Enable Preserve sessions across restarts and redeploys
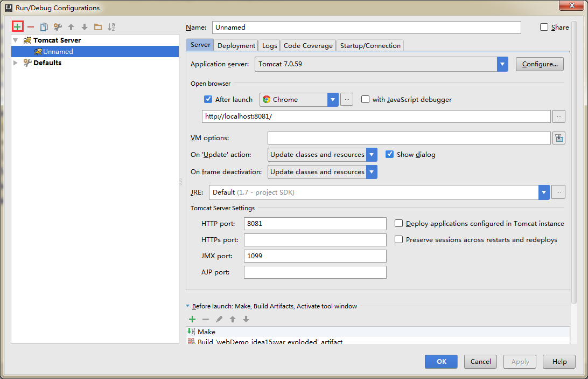This screenshot has width=588, height=379. coord(398,240)
